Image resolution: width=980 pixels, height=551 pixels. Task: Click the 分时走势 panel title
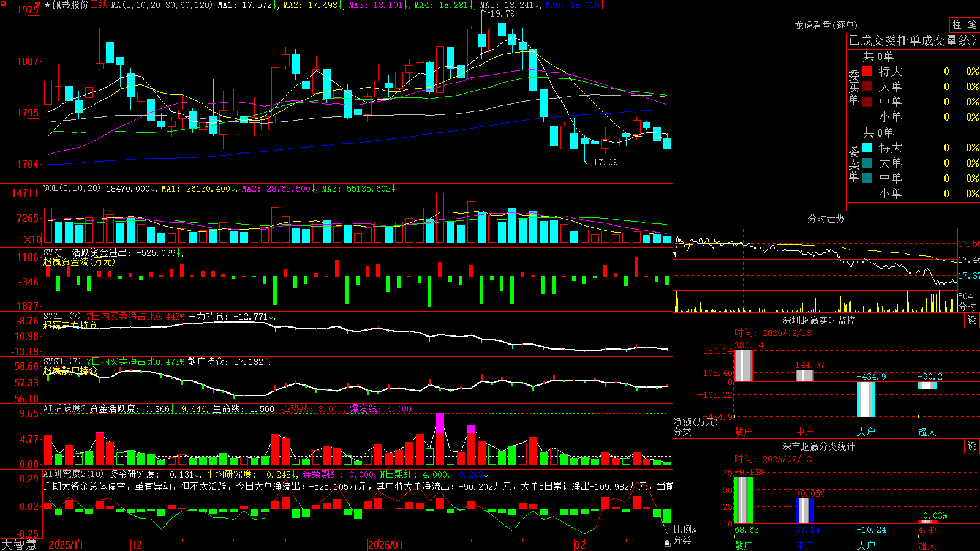(x=826, y=219)
